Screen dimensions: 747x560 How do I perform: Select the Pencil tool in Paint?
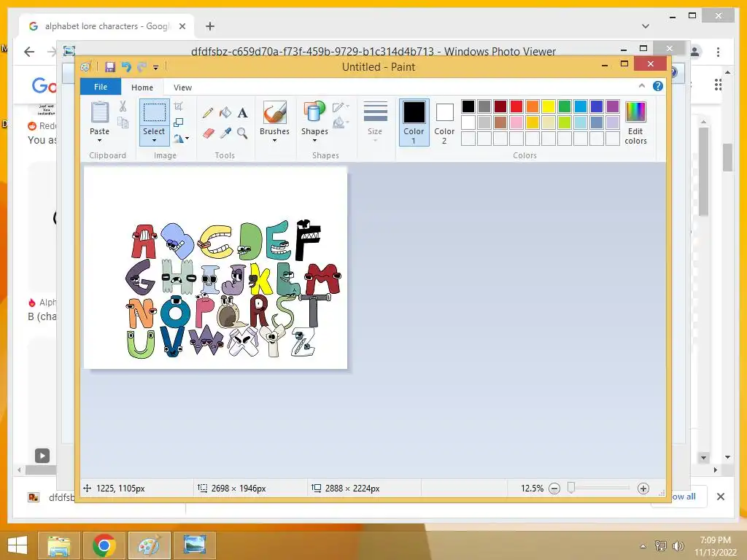tap(208, 113)
